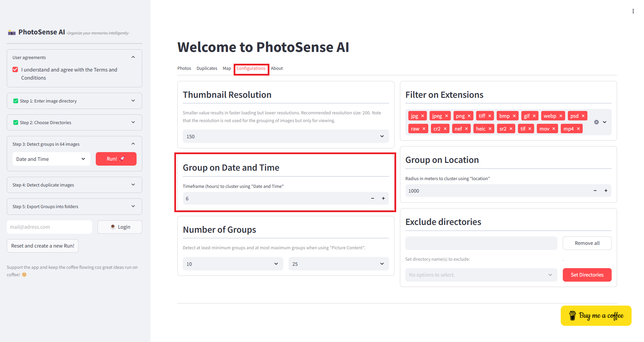Click the Buy me a coffee badge
This screenshot has width=644, height=342.
(x=596, y=316)
